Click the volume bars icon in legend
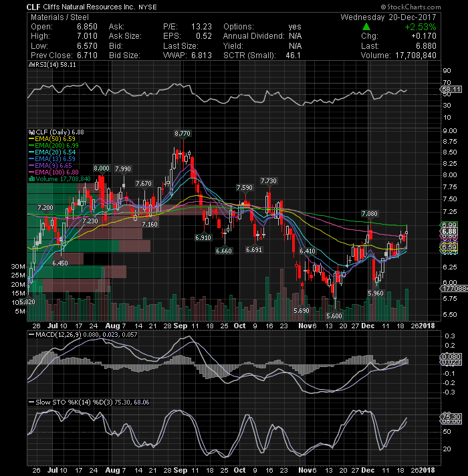The image size is (468, 476). click(x=31, y=179)
